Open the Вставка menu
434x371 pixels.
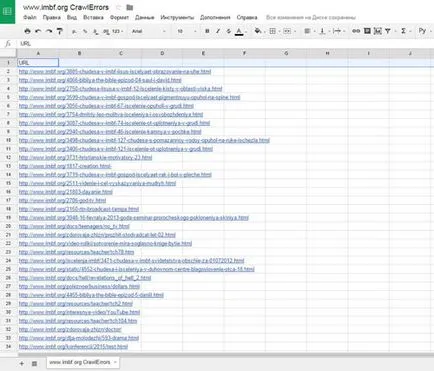click(x=93, y=17)
